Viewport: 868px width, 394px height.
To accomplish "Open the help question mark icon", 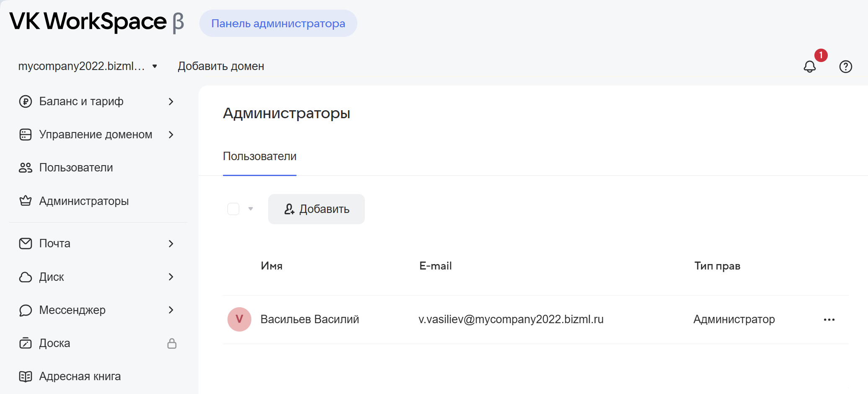I will tap(845, 67).
